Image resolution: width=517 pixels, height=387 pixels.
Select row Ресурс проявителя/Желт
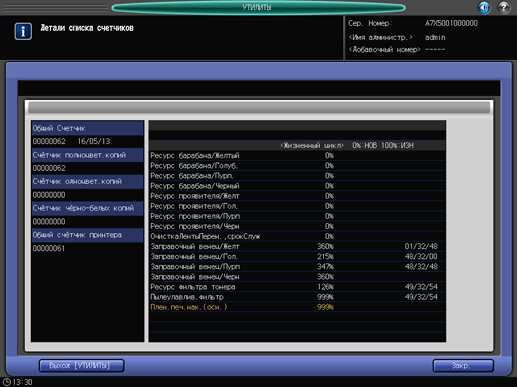click(297, 196)
